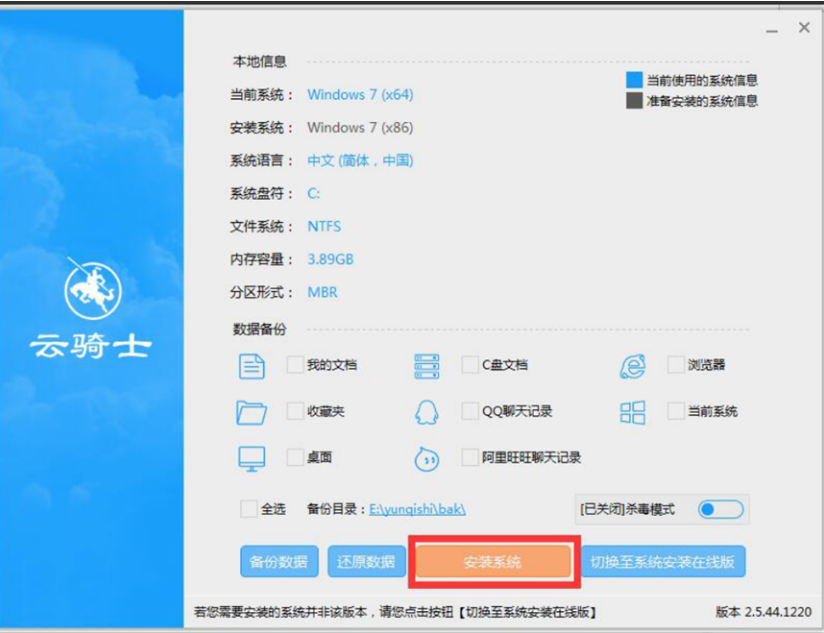Click the desktop (桌面) monitor icon
This screenshot has width=824, height=633.
point(252,459)
